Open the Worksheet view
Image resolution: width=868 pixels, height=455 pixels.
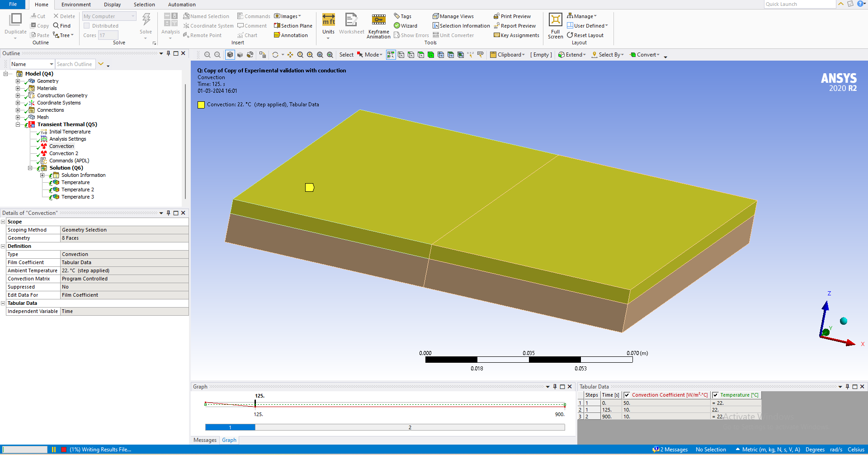click(351, 24)
